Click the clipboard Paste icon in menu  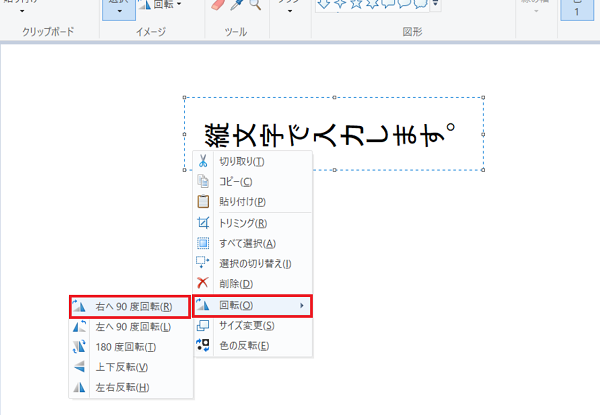pos(203,201)
